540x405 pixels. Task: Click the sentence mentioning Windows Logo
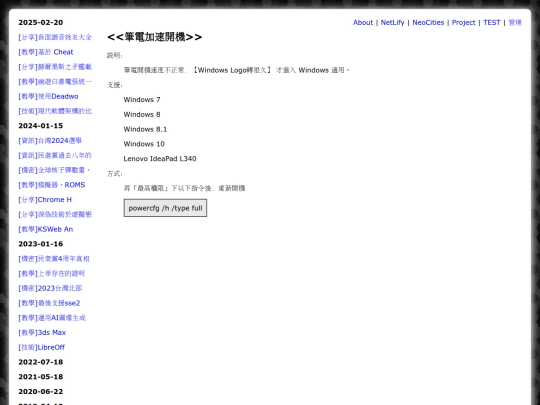tap(237, 70)
